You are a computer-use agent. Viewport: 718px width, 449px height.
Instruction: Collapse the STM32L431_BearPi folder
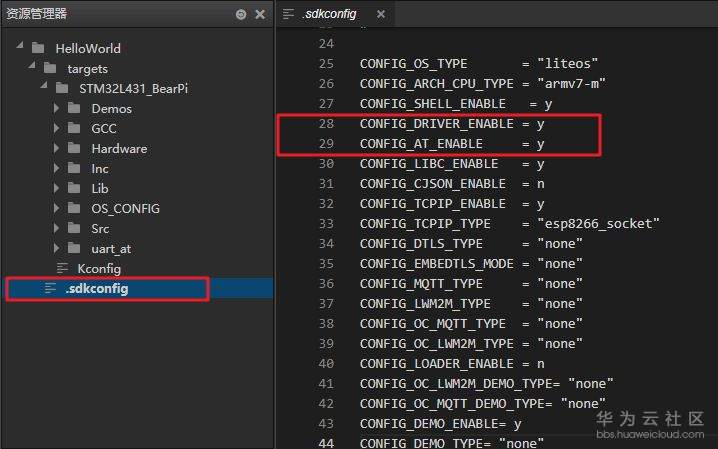pyautogui.click(x=43, y=86)
